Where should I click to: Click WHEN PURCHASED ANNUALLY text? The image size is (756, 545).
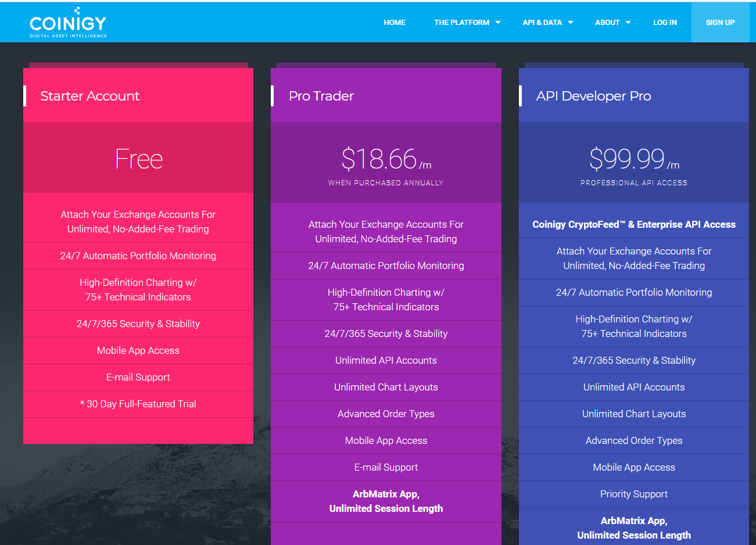pos(386,183)
